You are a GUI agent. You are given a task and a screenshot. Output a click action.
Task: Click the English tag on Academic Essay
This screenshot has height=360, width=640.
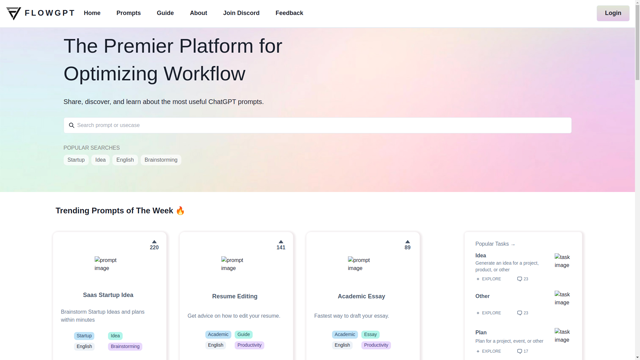point(342,345)
